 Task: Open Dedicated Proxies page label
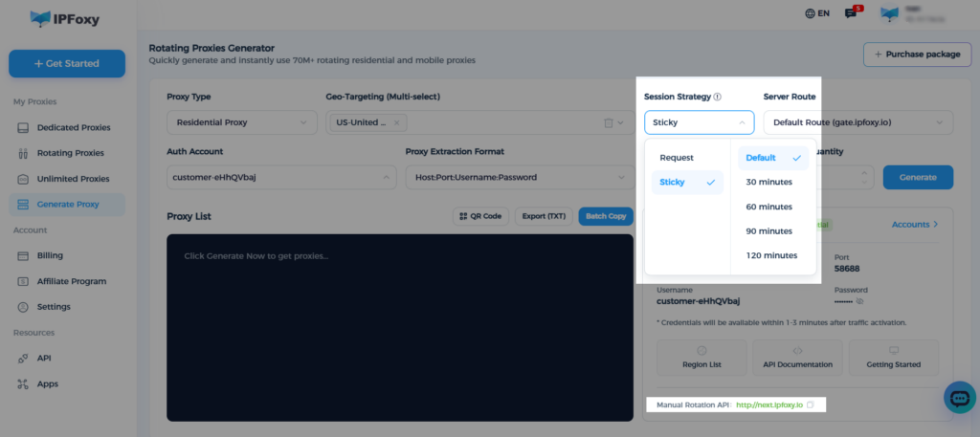tap(74, 127)
